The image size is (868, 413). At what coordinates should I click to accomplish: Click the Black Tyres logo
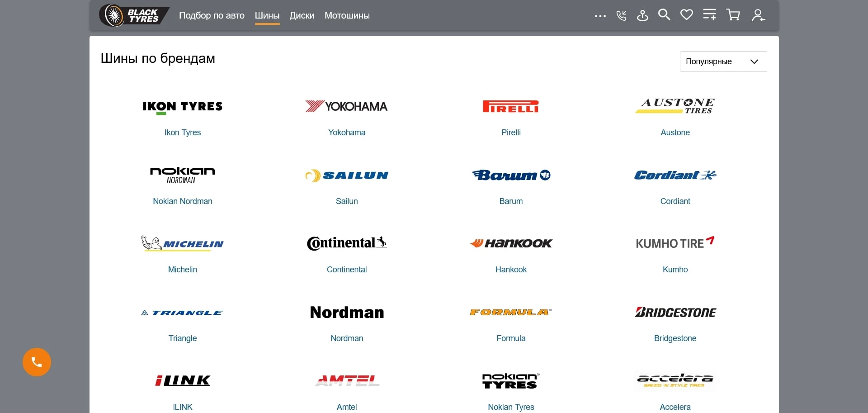tap(133, 15)
